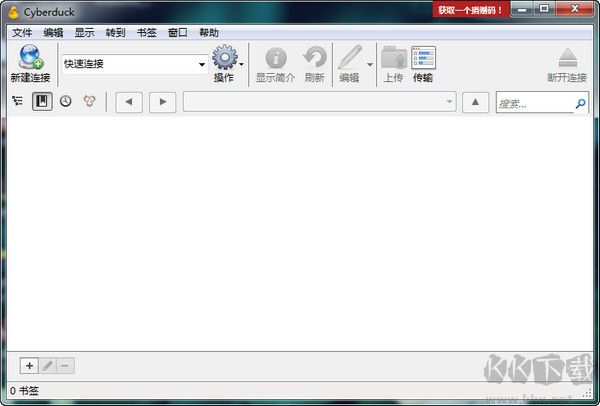Click the Get Info (显示简介) icon

[275, 58]
